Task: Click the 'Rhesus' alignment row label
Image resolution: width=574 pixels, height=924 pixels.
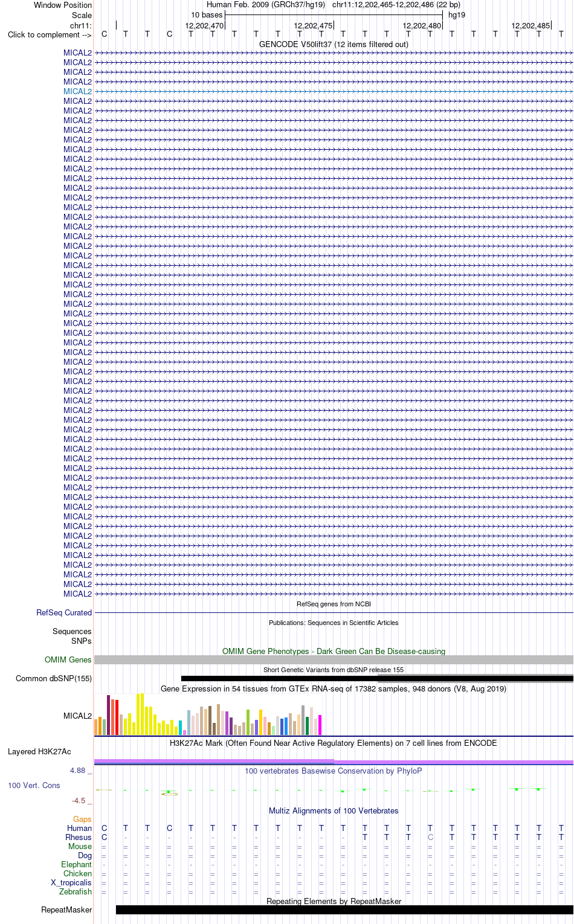Action: (79, 837)
